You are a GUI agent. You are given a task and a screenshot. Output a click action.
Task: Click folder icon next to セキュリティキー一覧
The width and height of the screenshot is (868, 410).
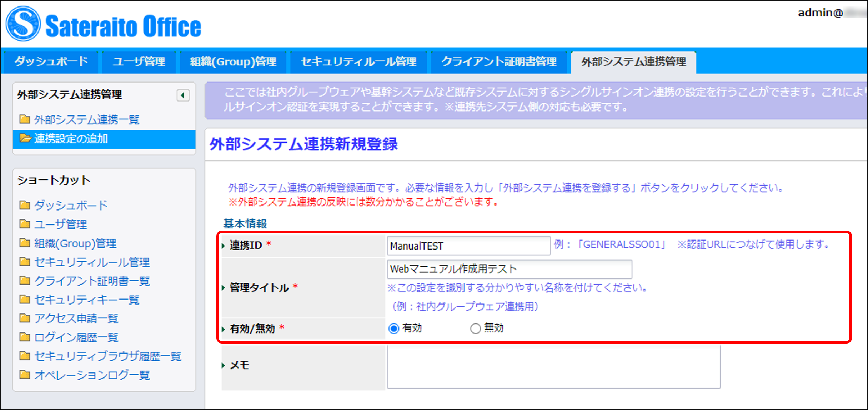(25, 300)
